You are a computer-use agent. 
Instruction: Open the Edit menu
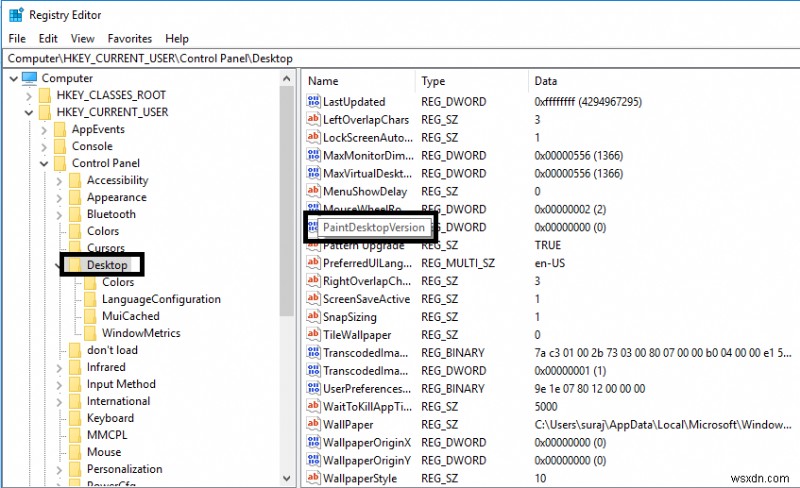[48, 38]
